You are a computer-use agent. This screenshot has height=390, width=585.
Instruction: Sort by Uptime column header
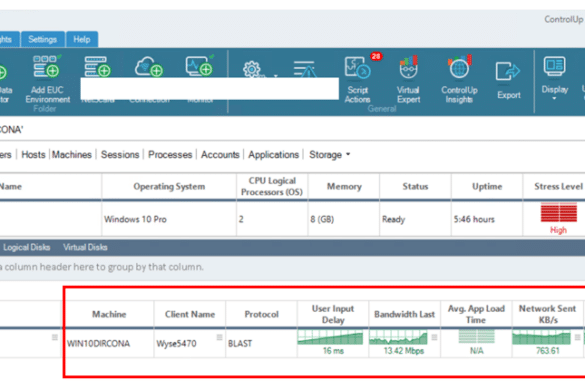487,187
